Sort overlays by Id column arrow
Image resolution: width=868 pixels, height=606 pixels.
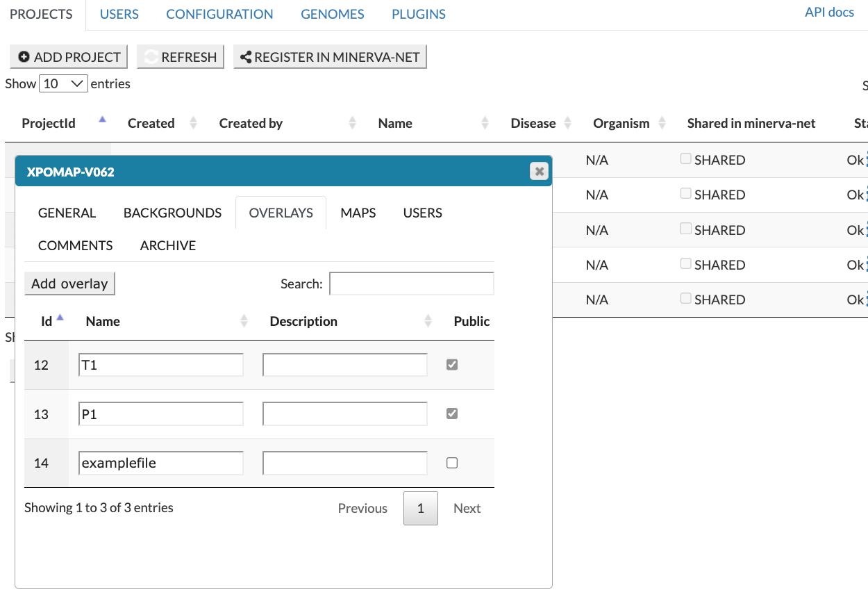pyautogui.click(x=60, y=318)
